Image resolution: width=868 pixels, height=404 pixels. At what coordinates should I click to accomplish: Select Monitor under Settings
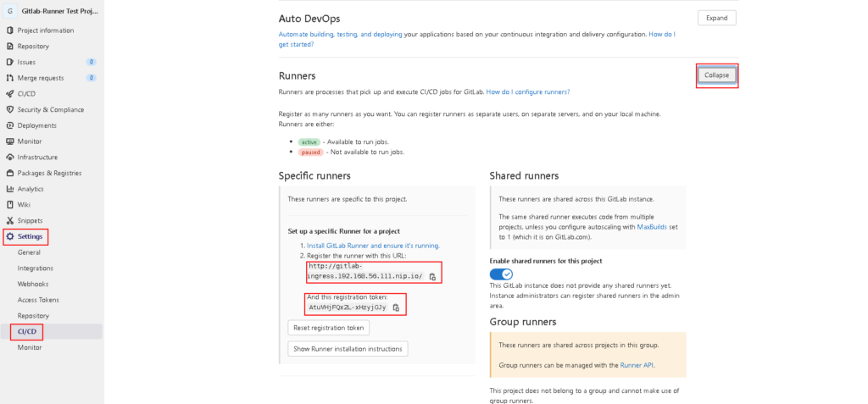point(30,347)
